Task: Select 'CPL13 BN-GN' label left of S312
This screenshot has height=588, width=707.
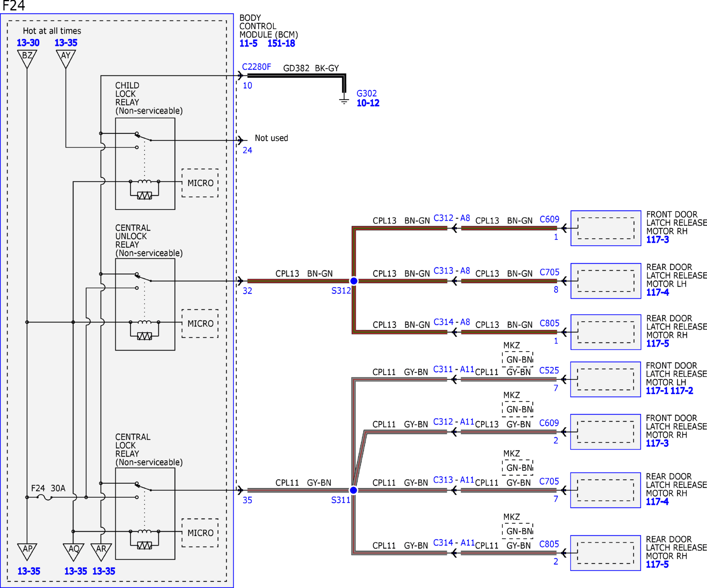Action: pos(304,274)
